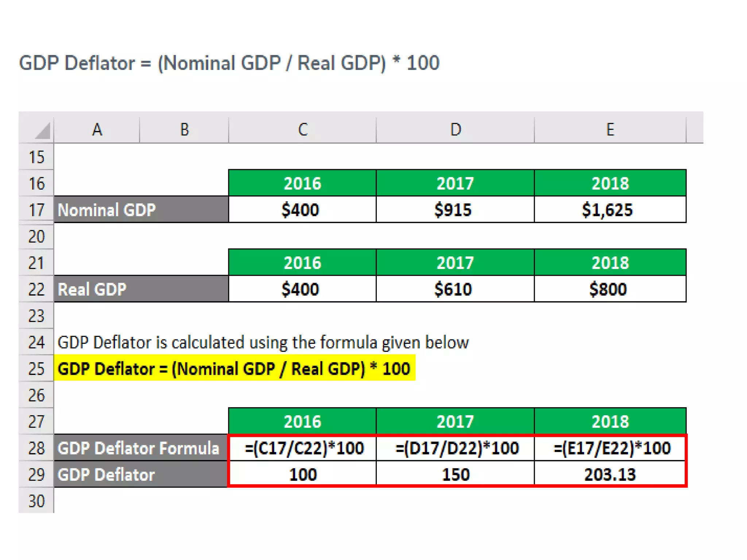Image resolution: width=747 pixels, height=560 pixels.
Task: Select column E header
Action: click(610, 129)
